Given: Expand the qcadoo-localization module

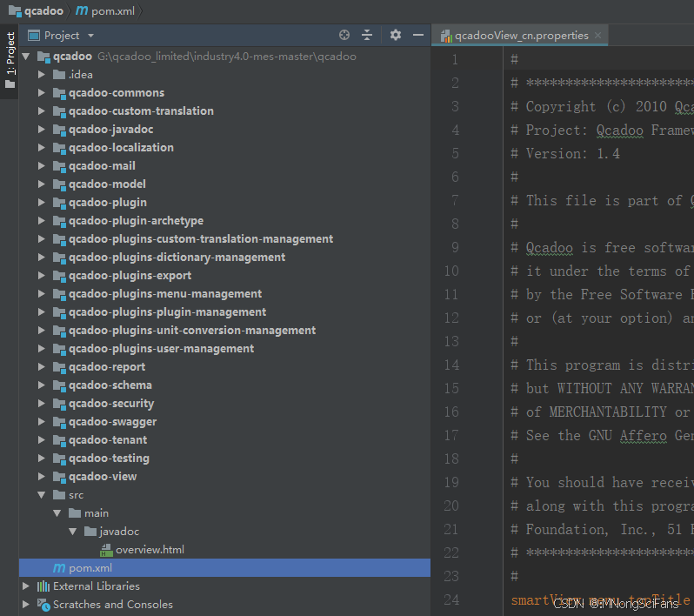Looking at the screenshot, I should point(41,147).
